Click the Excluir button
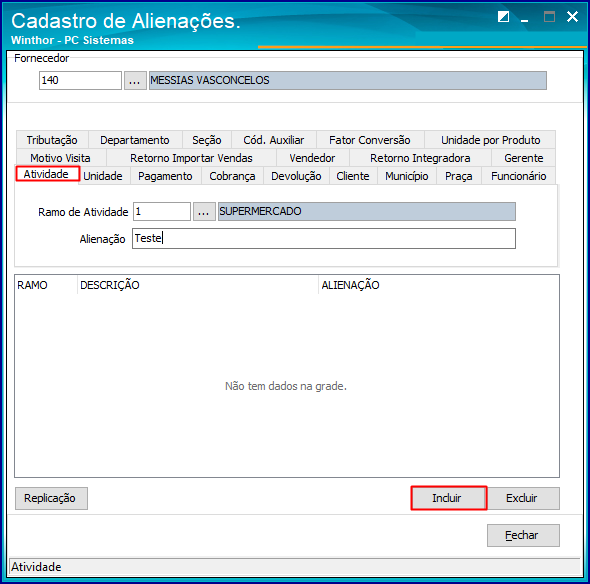The width and height of the screenshot is (590, 584). [x=523, y=499]
